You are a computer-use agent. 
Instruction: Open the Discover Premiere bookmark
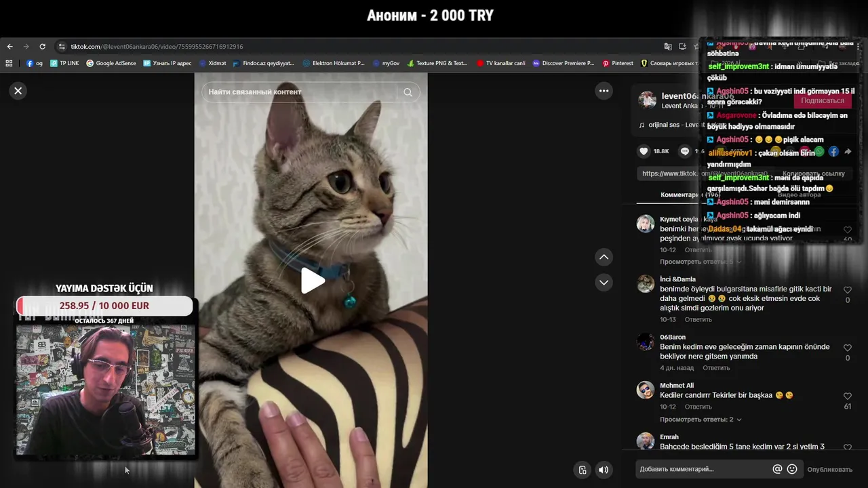563,63
